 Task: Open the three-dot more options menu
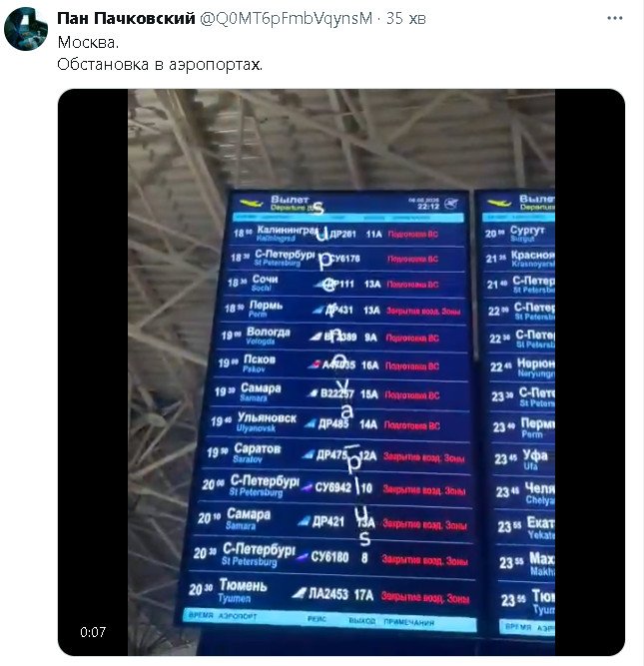615,18
